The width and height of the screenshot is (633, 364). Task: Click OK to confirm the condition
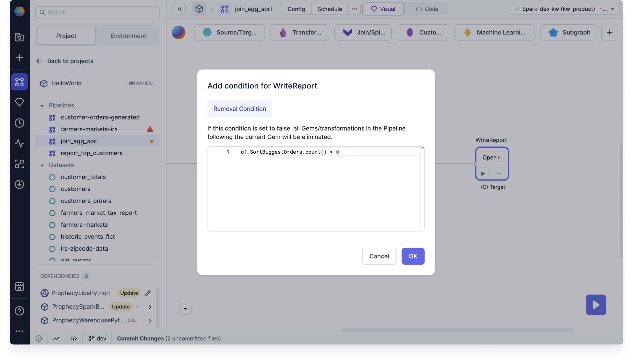(x=413, y=256)
